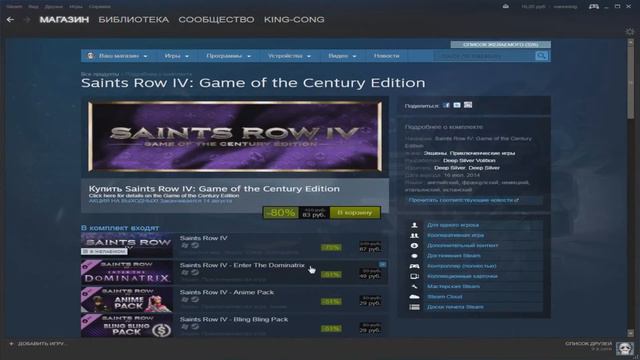Share the bundle on Facebook

point(446,105)
